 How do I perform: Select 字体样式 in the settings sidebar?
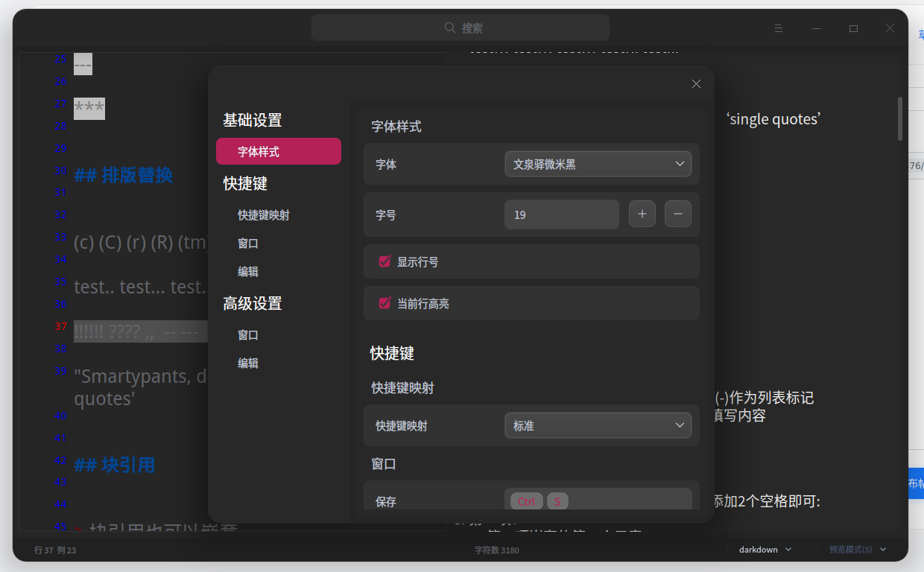coord(279,151)
